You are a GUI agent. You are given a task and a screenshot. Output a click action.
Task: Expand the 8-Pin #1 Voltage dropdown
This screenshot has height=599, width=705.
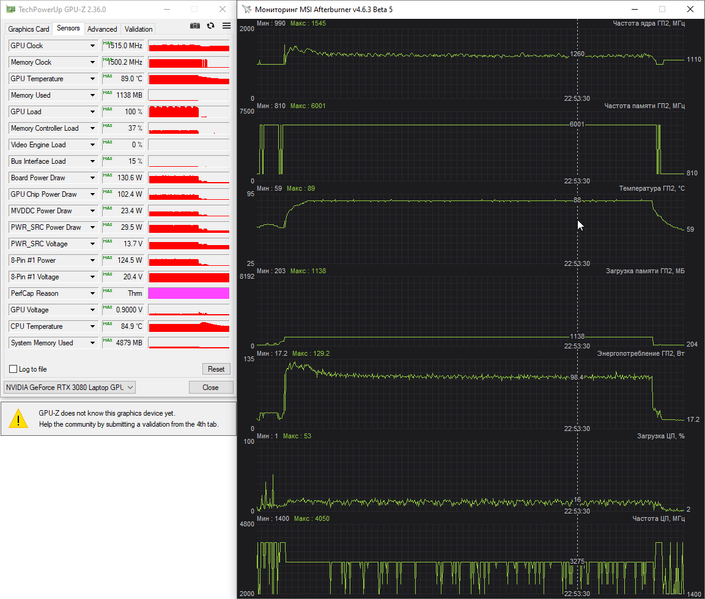(x=92, y=277)
